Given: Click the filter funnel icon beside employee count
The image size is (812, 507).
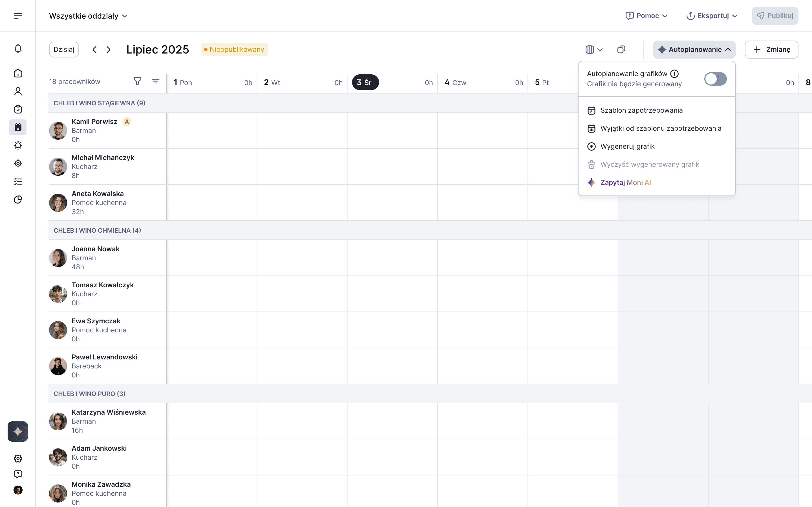Looking at the screenshot, I should tap(137, 81).
